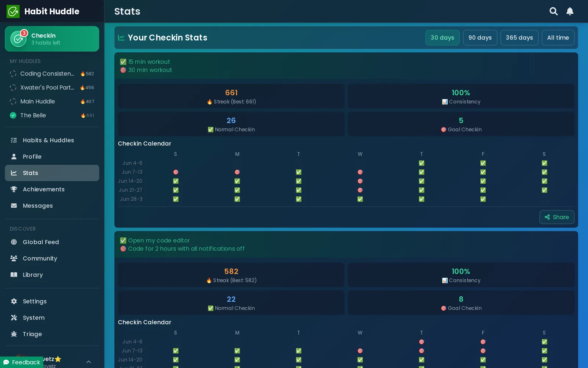
Task: Open Coding Consistency huddle
Action: pos(52,74)
